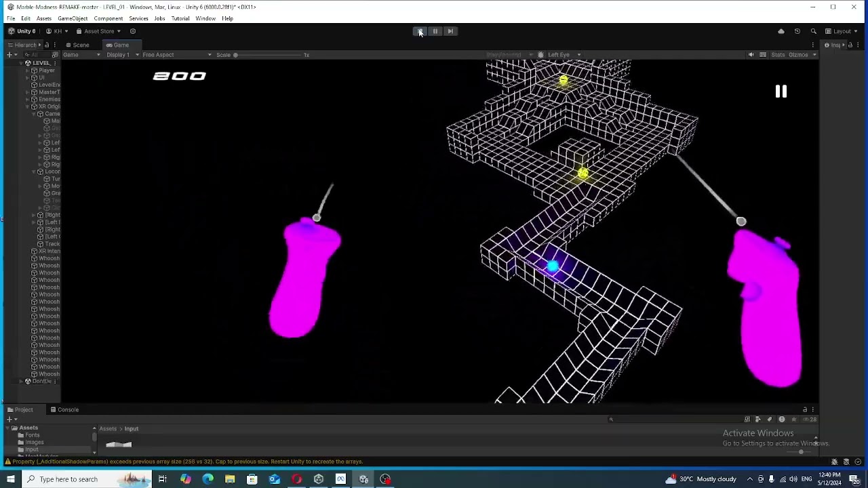The width and height of the screenshot is (868, 488).
Task: Open the Asset Store dropdown
Action: pos(98,31)
